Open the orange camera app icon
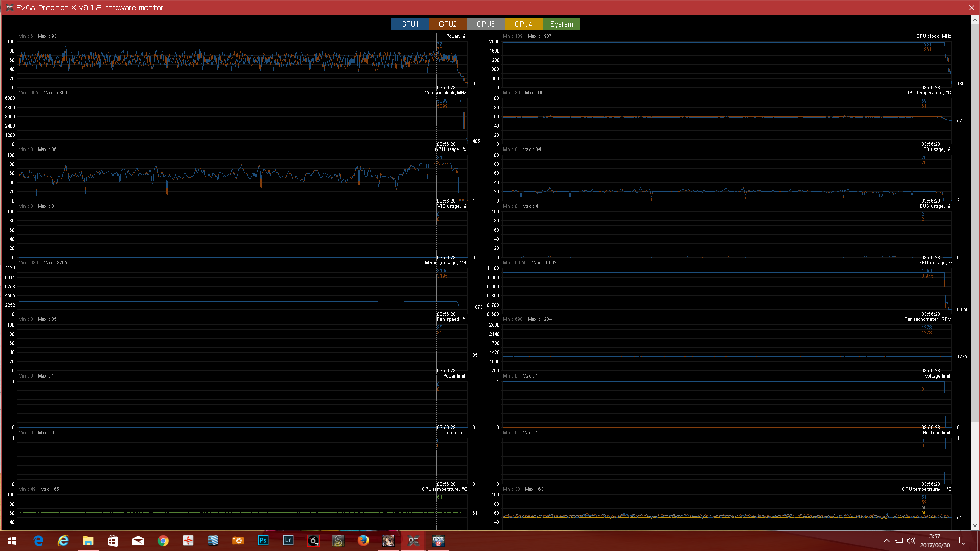The width and height of the screenshot is (980, 551). coord(238,540)
